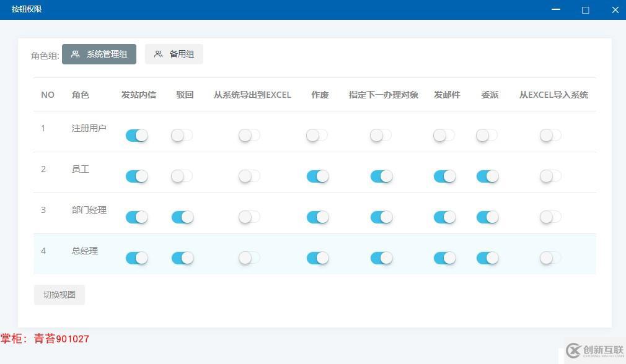The image size is (626, 364).
Task: Click the 委派 column header
Action: (490, 95)
